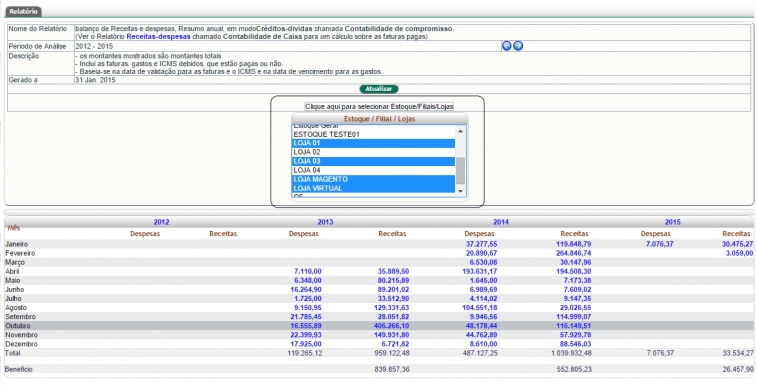The height and width of the screenshot is (386, 757).
Task: Select LOJA 04 list option
Action: pos(373,170)
